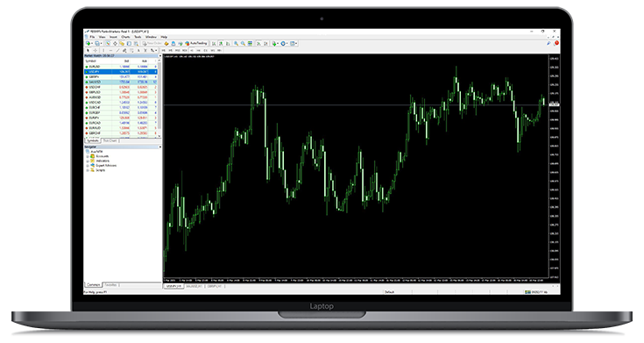Open the Profiles toolbar icon
Screen dimensions: 644x343
click(97, 43)
